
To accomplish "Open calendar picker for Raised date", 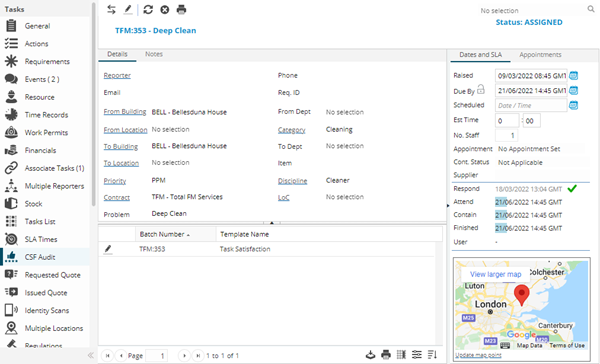I will pos(573,76).
